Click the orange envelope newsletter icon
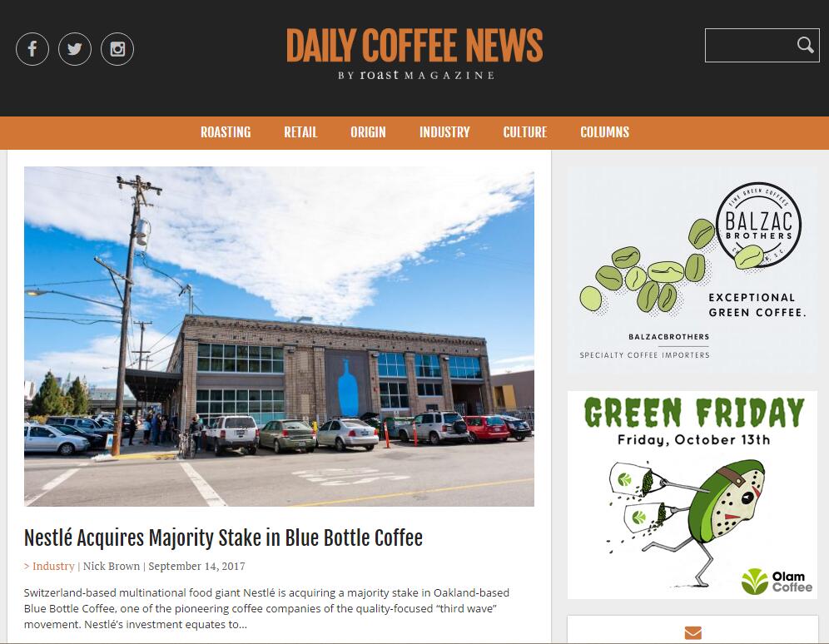The image size is (829, 644). click(x=692, y=632)
